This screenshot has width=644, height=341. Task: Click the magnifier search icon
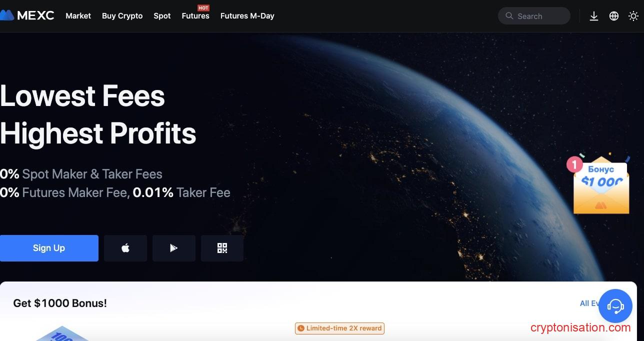(x=509, y=16)
